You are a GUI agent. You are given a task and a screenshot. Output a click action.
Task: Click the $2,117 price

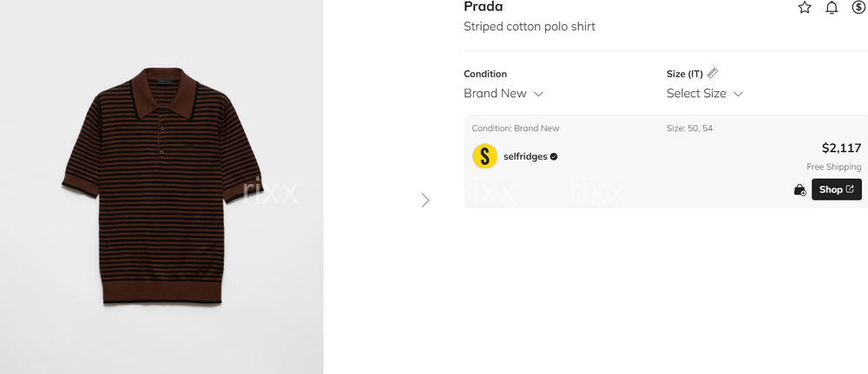pyautogui.click(x=841, y=148)
